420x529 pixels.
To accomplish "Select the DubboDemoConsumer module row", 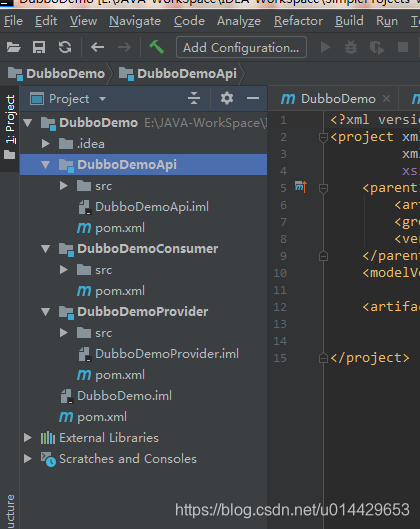I will pos(143,249).
